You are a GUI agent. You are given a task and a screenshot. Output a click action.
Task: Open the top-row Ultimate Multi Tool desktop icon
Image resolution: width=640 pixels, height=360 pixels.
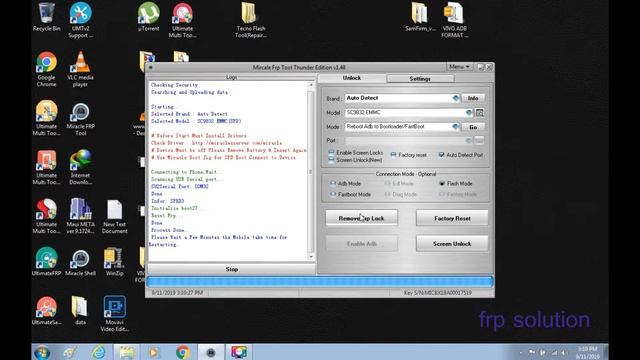point(182,20)
